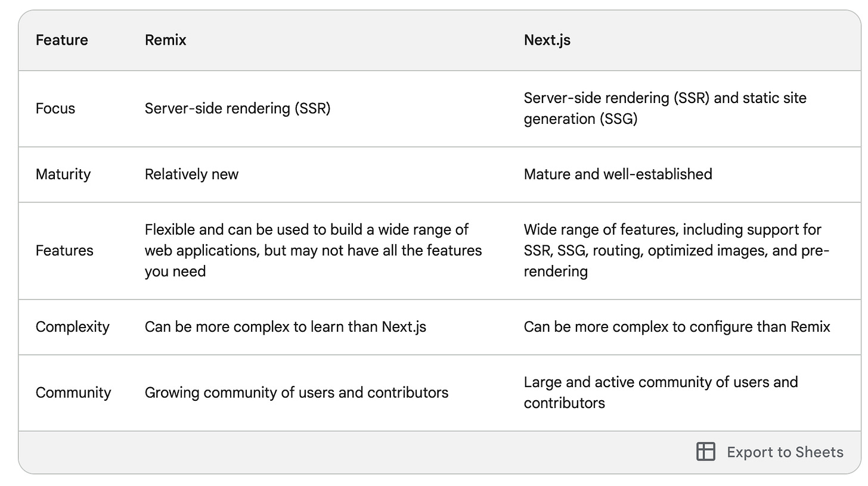Select the Feature column header

pyautogui.click(x=61, y=40)
